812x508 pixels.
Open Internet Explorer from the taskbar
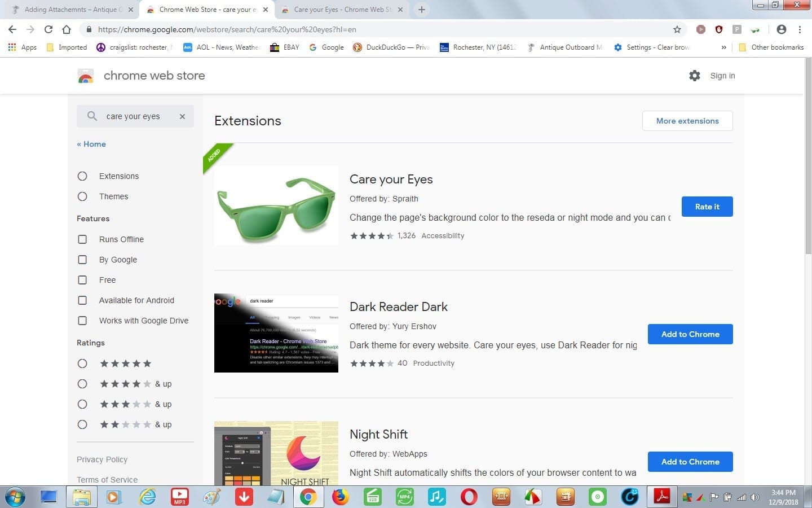(x=148, y=497)
